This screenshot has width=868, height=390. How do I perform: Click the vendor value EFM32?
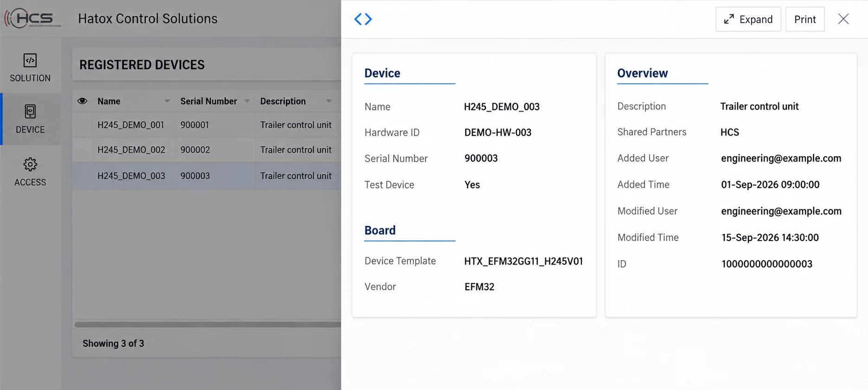click(x=479, y=286)
